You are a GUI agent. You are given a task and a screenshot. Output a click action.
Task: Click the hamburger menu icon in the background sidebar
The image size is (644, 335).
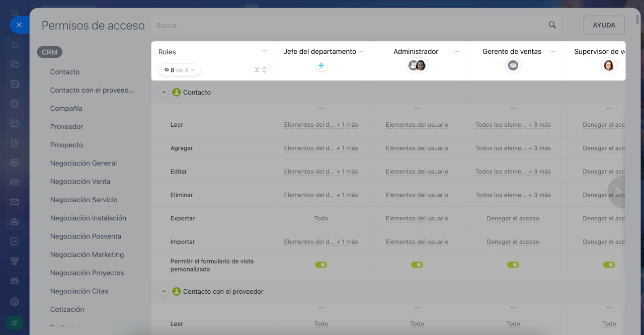[15, 13]
